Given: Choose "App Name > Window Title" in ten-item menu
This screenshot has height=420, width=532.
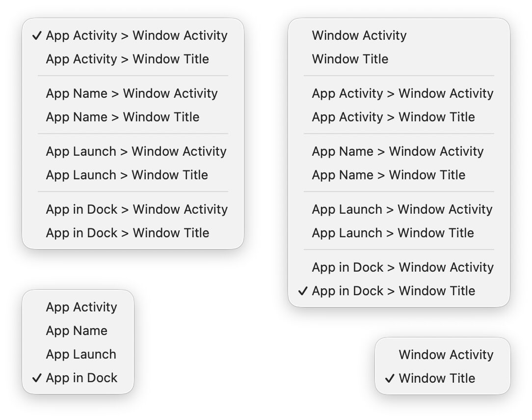Looking at the screenshot, I should pos(388,175).
